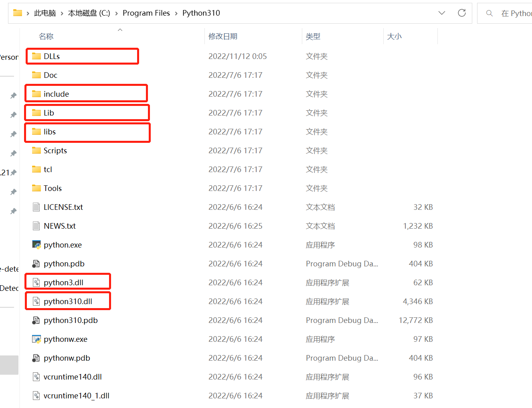Click the search input field
This screenshot has height=408, width=532.
coord(515,13)
